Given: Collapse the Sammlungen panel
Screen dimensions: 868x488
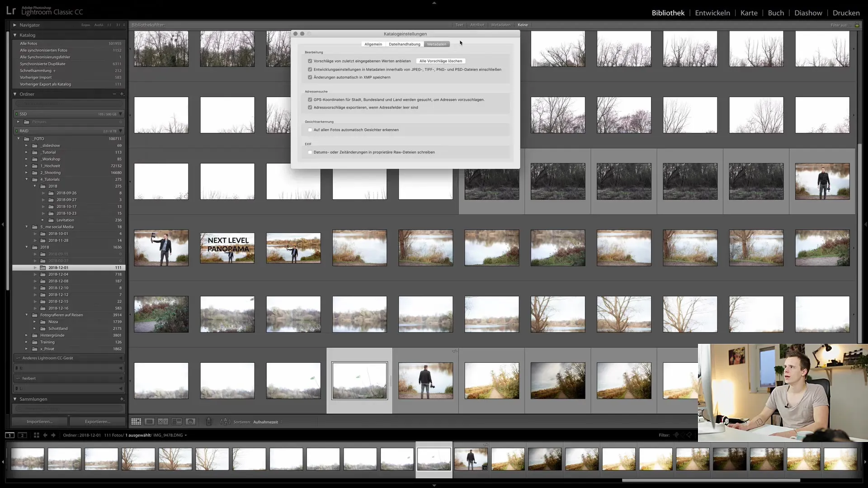Looking at the screenshot, I should click(x=15, y=399).
